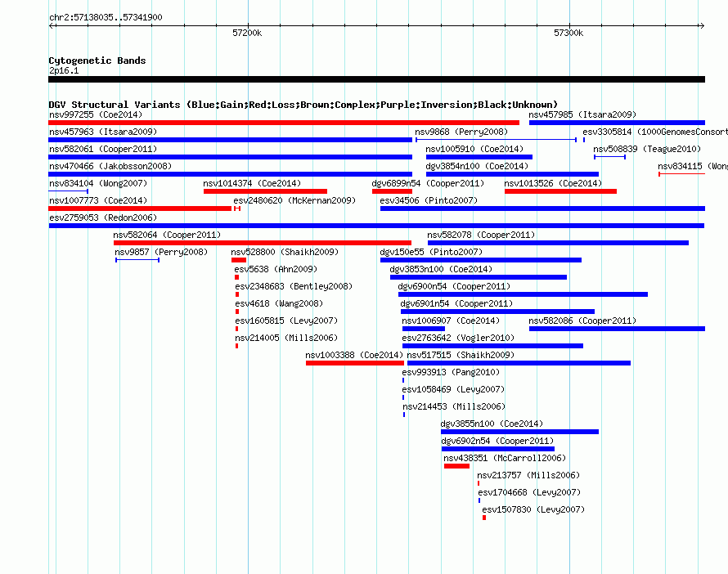Click dgv3855n100 (Coe2014) label
This screenshot has width=728, height=574.
(x=492, y=424)
